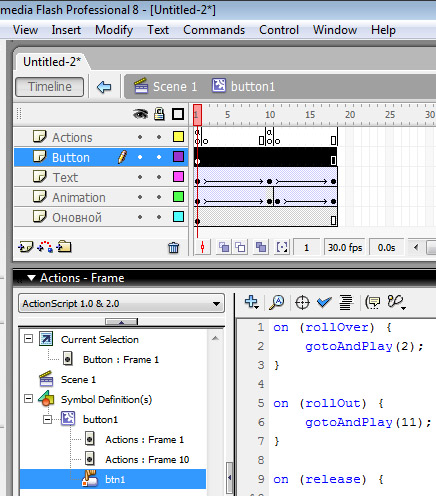Toggle visibility dot of Button layer
This screenshot has height=496, width=436.
(140, 157)
